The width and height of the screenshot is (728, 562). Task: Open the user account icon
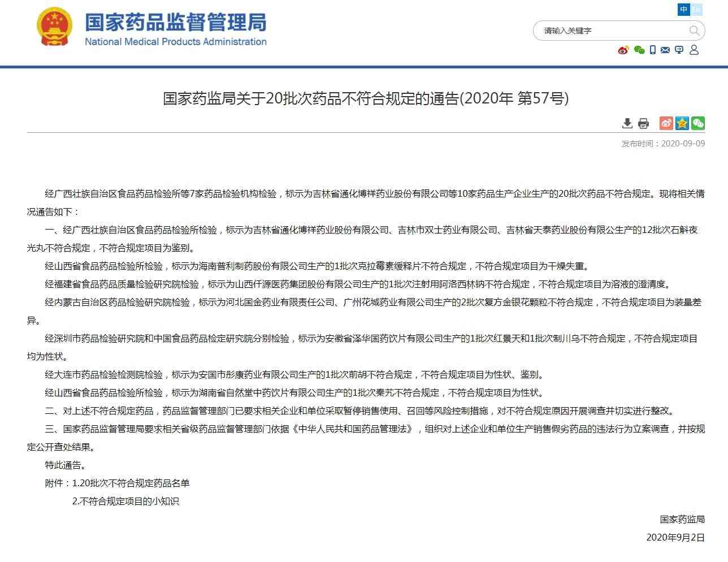694,50
